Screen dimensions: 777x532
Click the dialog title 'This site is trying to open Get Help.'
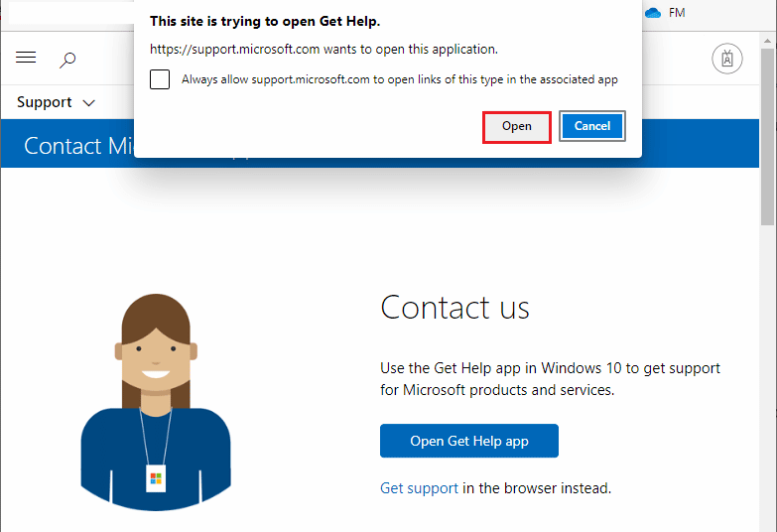pyautogui.click(x=265, y=21)
